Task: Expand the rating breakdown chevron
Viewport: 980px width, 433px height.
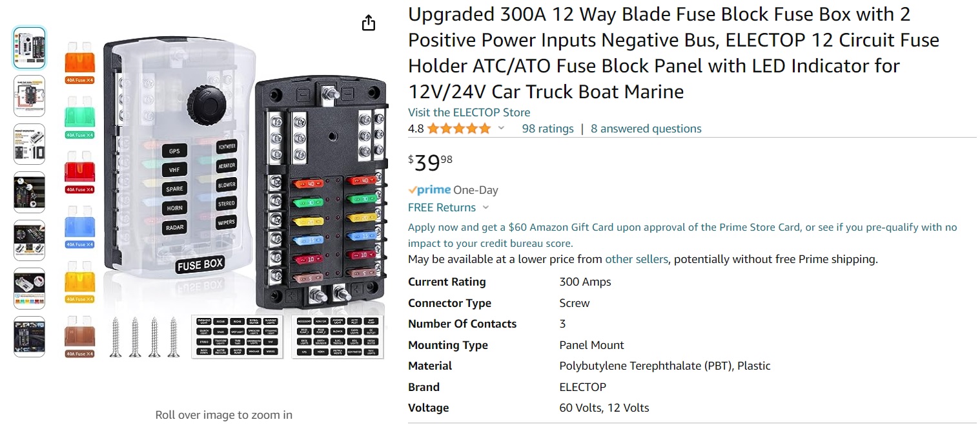Action: click(501, 129)
